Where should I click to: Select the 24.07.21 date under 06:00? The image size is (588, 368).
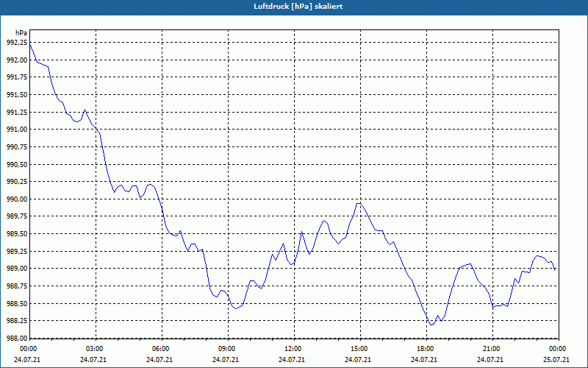coord(159,360)
